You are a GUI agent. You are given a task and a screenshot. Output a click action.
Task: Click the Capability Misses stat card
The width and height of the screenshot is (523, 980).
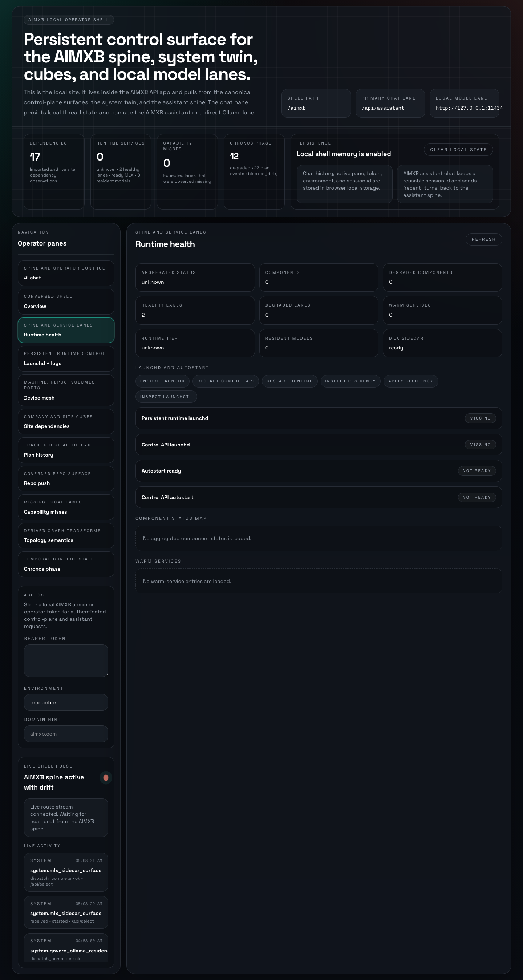point(187,171)
